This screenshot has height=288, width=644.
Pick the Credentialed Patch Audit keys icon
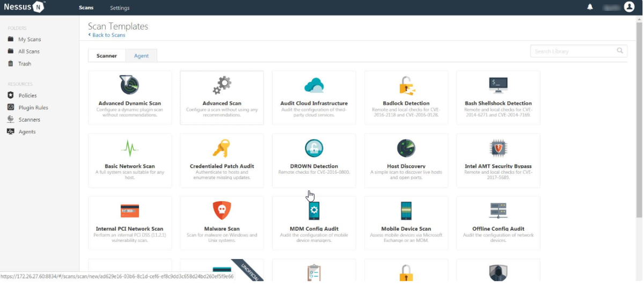point(222,147)
